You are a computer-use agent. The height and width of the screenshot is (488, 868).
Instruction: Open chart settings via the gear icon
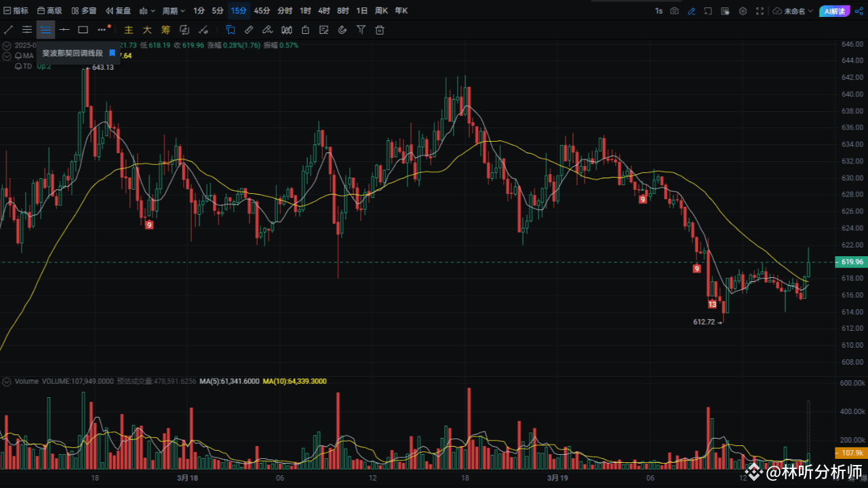pos(743,11)
